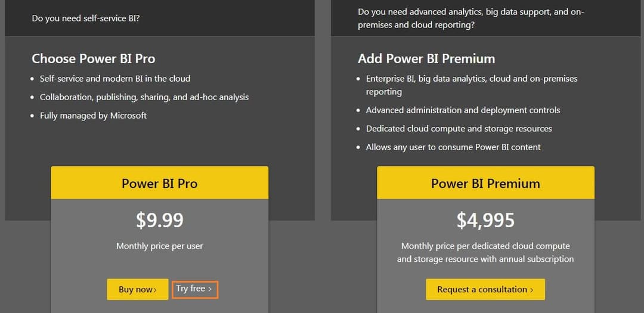Open the Try free link
The width and height of the screenshot is (644, 313).
tap(194, 289)
